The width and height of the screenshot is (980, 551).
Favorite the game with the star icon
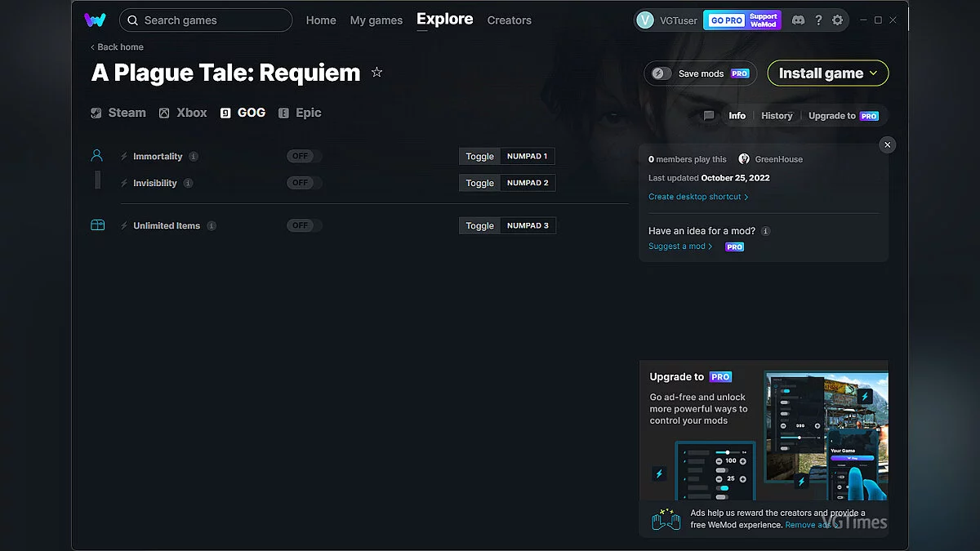pyautogui.click(x=376, y=72)
